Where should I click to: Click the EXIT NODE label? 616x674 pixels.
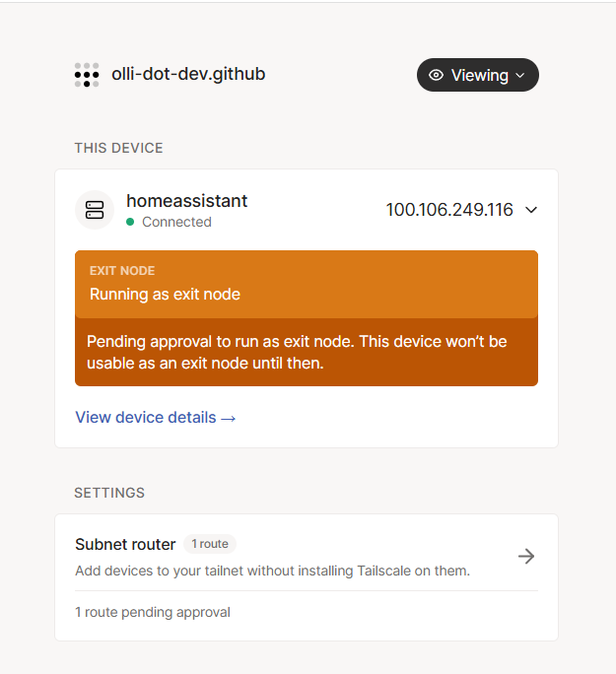pyautogui.click(x=122, y=271)
